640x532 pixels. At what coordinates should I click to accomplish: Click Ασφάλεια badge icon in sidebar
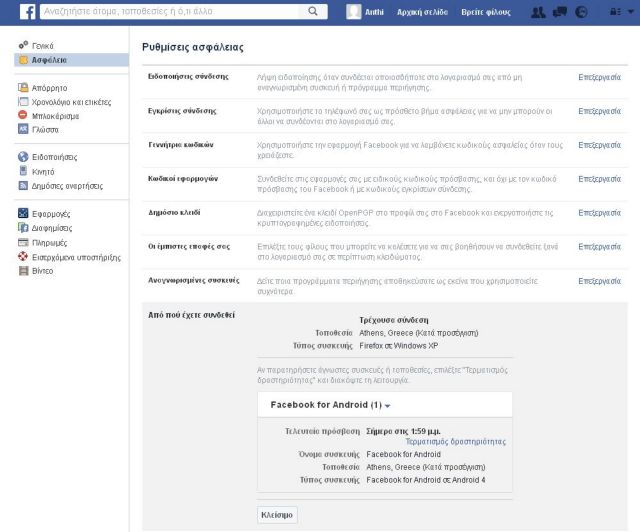point(24,60)
